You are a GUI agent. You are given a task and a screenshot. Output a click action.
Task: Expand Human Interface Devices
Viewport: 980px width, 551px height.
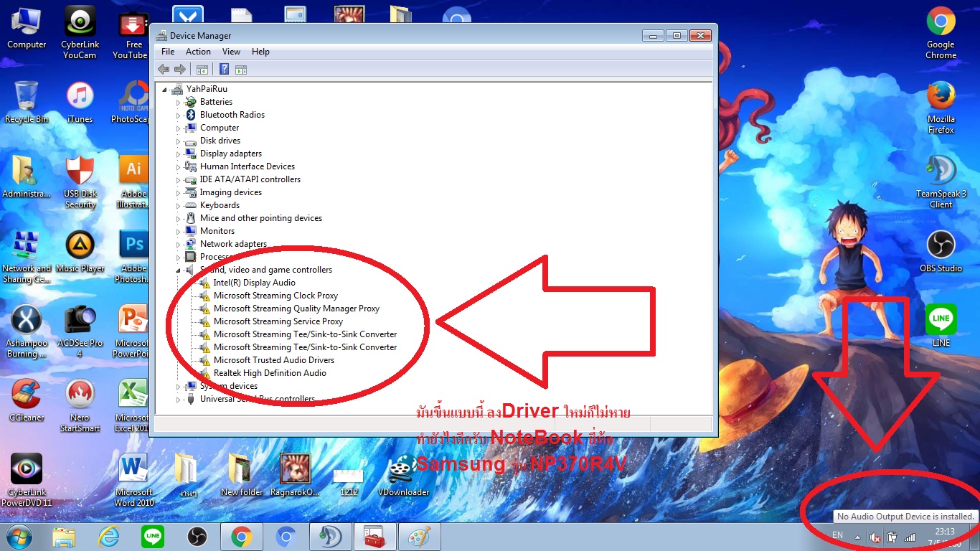click(179, 166)
